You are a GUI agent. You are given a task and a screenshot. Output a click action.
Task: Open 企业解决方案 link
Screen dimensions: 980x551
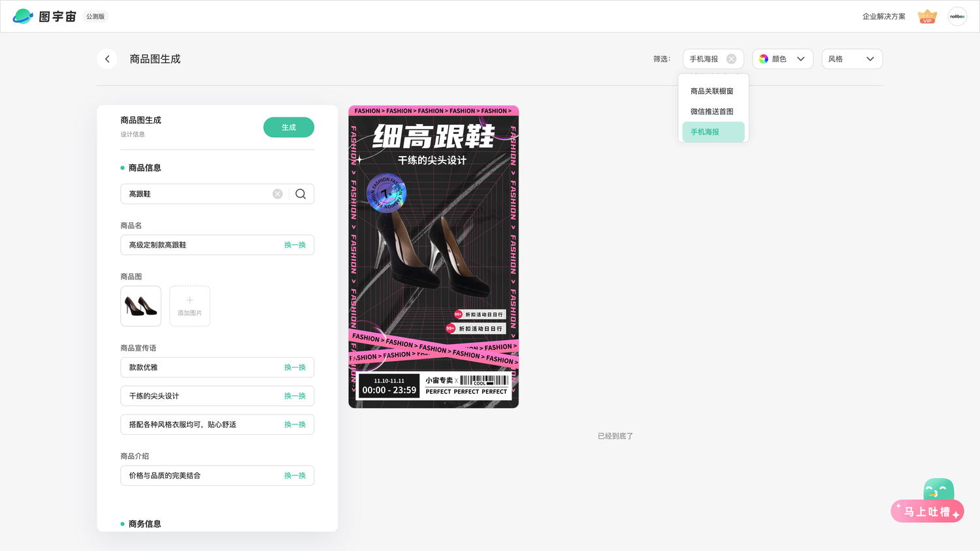pyautogui.click(x=884, y=16)
